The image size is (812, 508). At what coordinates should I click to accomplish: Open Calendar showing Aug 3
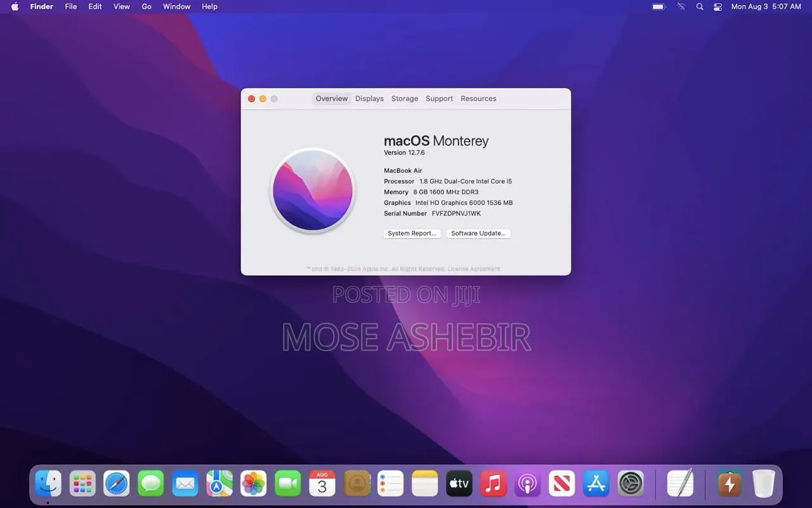[x=322, y=484]
